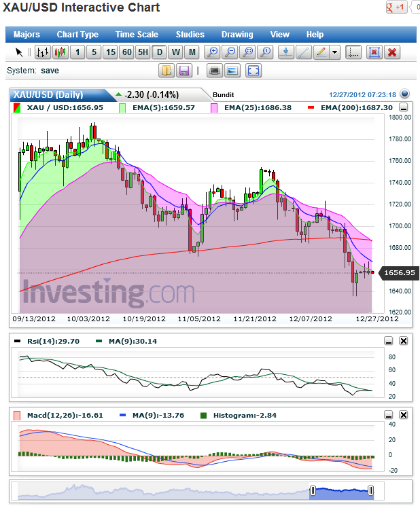Set the 5-minute time scale
This screenshot has height=508, width=420.
click(94, 52)
